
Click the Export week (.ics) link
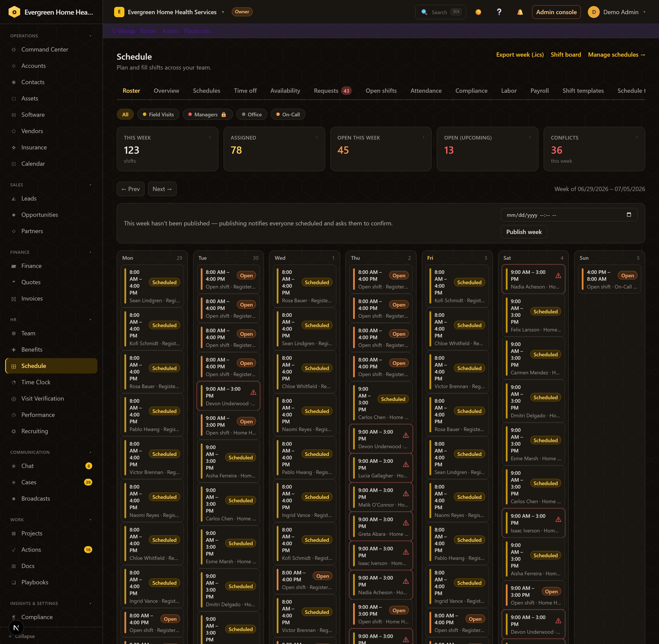pyautogui.click(x=520, y=55)
